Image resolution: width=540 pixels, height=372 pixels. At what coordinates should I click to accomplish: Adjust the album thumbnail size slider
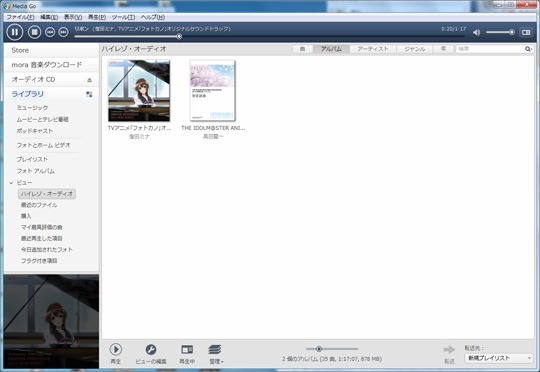(319, 349)
